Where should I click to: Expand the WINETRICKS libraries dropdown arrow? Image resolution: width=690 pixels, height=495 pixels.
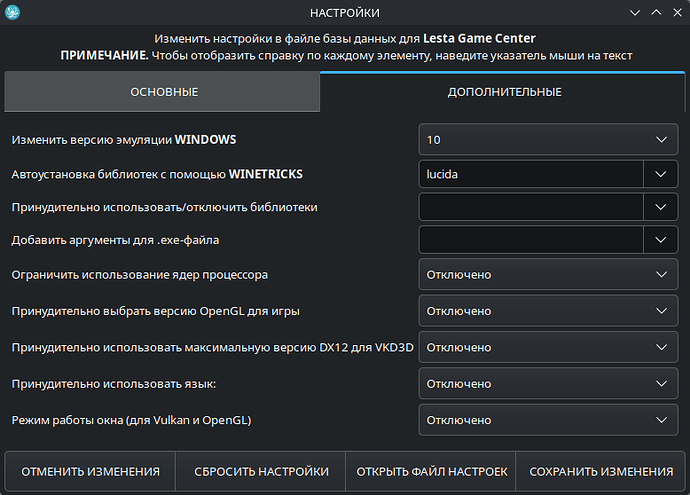click(660, 174)
